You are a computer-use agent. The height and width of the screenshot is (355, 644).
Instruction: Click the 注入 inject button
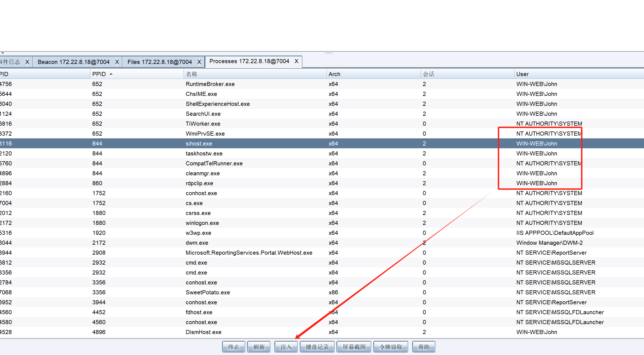(x=286, y=347)
